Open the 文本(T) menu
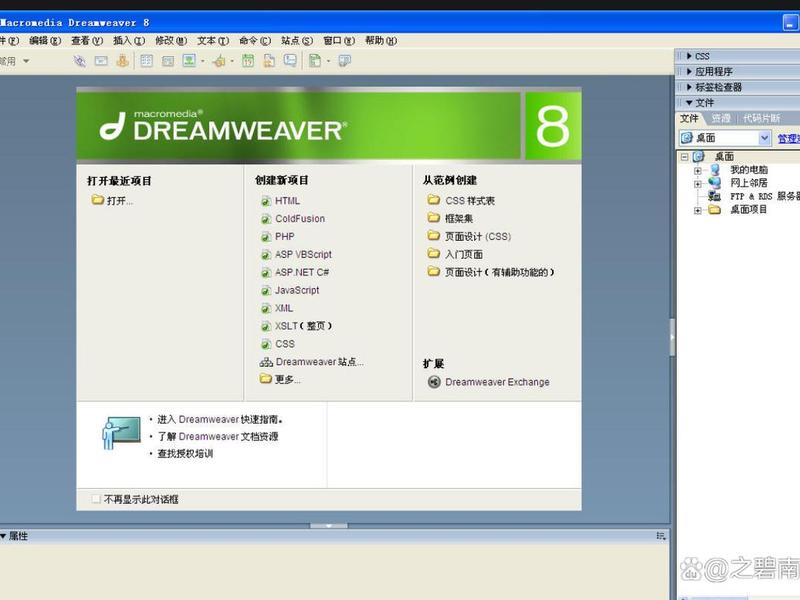Viewport: 800px width, 600px height. pyautogui.click(x=213, y=40)
